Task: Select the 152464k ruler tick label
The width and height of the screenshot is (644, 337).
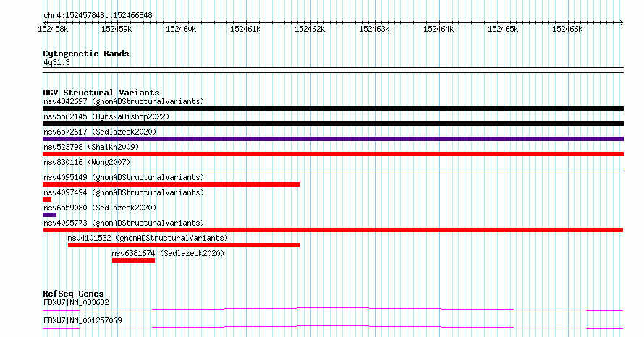Action: click(x=438, y=29)
